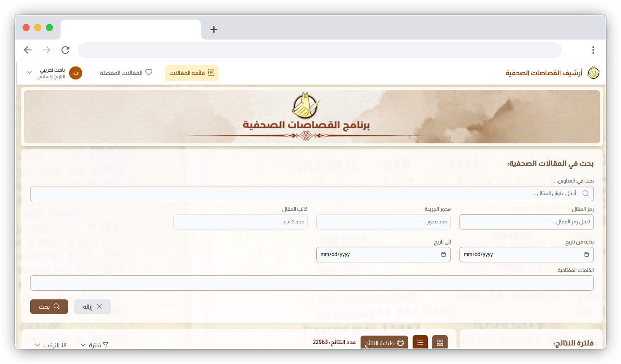Open the calendar picker for end date
Viewport: 621px width, 364px height.
(444, 255)
